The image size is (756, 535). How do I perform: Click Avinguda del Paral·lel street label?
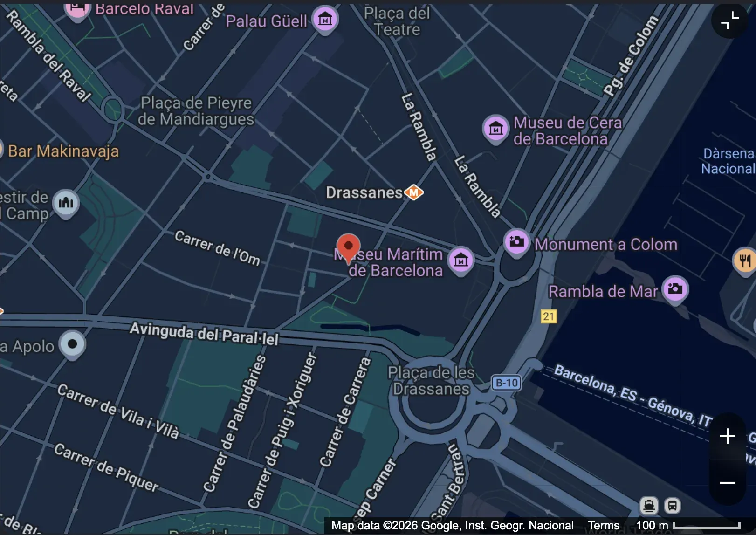coord(204,334)
